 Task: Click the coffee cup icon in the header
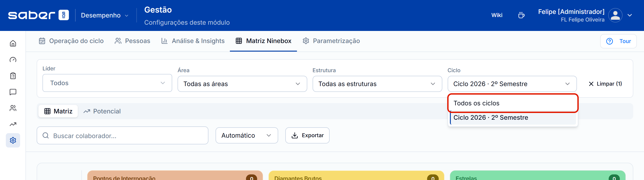(x=521, y=15)
